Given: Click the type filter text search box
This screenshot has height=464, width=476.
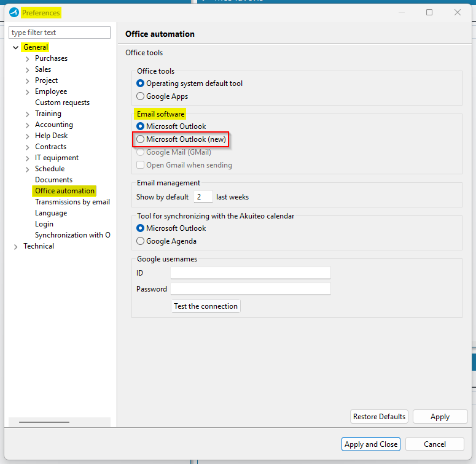Looking at the screenshot, I should click(60, 33).
